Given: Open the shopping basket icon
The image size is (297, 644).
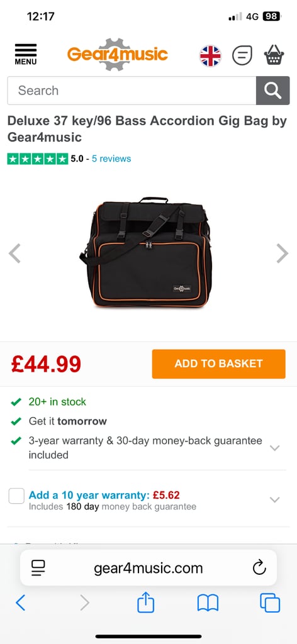Looking at the screenshot, I should click(274, 55).
